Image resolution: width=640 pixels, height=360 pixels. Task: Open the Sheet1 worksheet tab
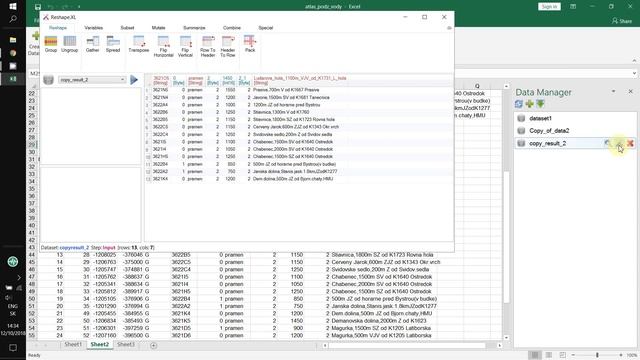pos(73,344)
